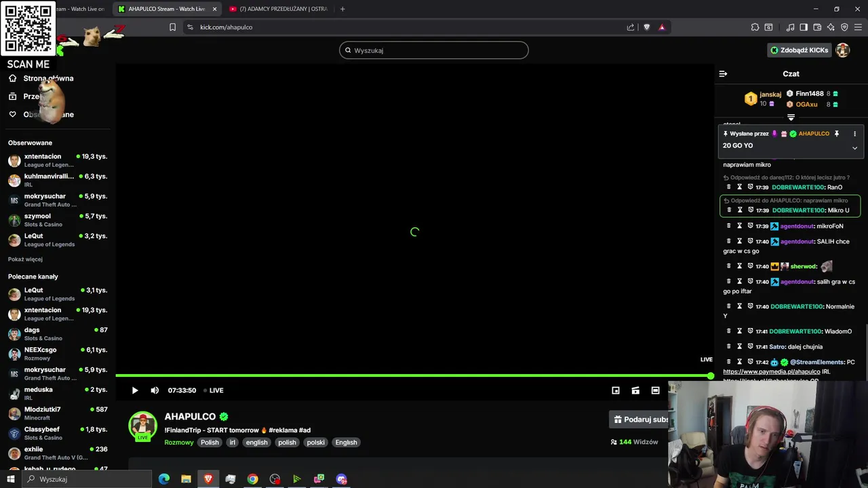
Task: Open the browser extensions puzzle icon
Action: tap(755, 27)
